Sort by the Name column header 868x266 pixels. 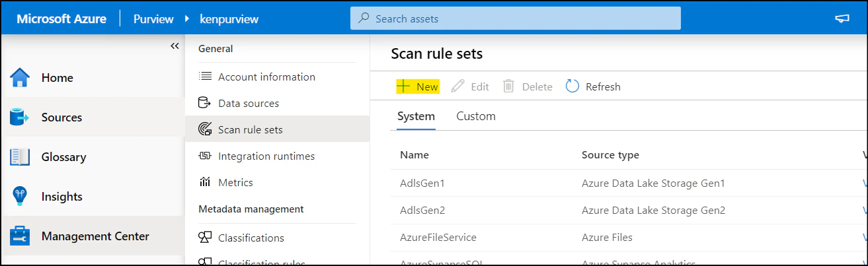tap(414, 154)
